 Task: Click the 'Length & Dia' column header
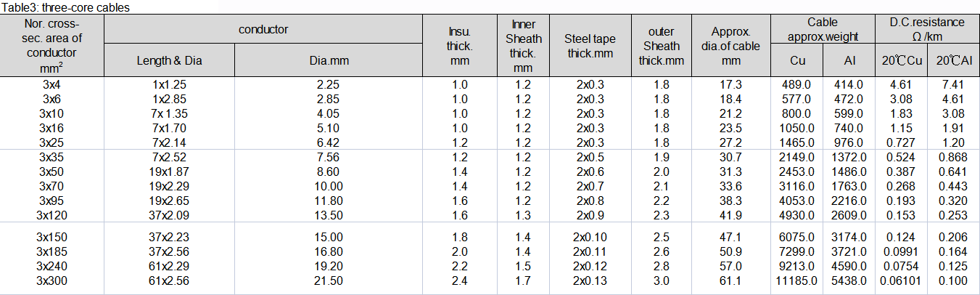pos(169,61)
